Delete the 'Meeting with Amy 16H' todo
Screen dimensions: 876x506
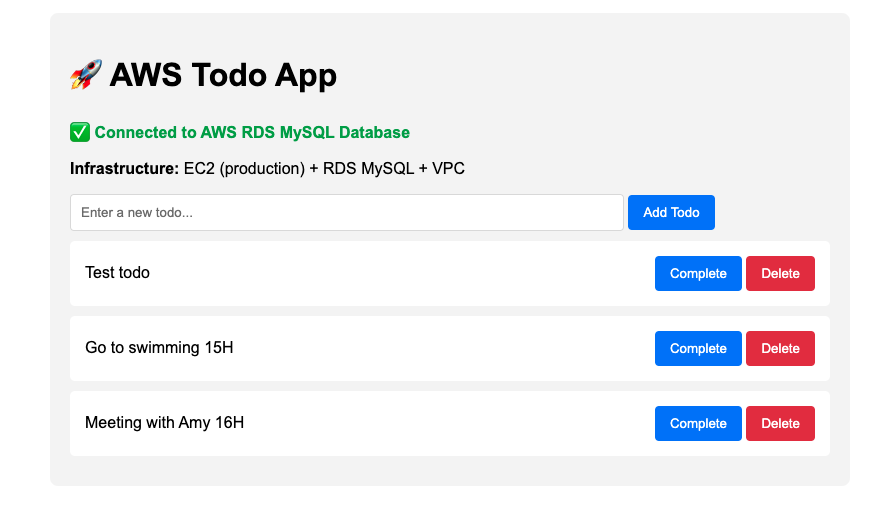[x=780, y=423]
